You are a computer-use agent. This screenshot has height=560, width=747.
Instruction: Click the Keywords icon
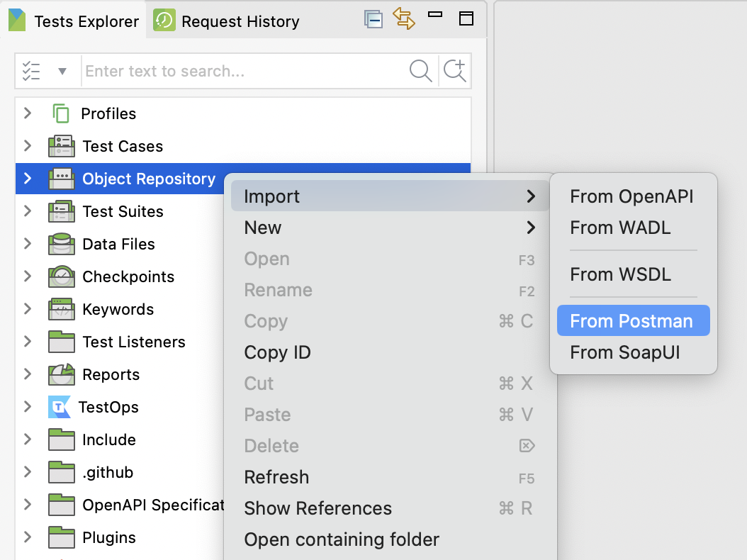pos(61,309)
